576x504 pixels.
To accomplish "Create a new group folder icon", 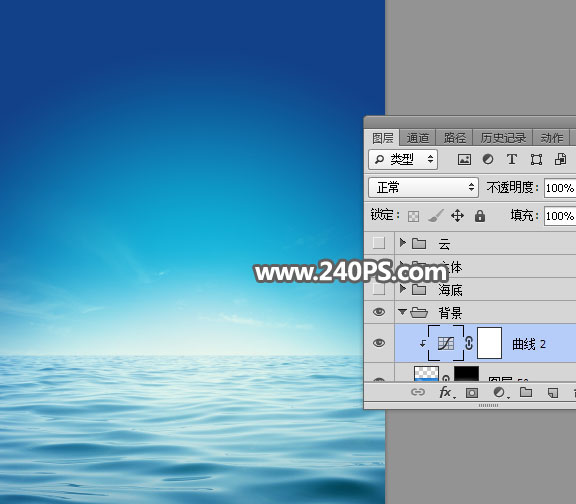I will click(526, 392).
